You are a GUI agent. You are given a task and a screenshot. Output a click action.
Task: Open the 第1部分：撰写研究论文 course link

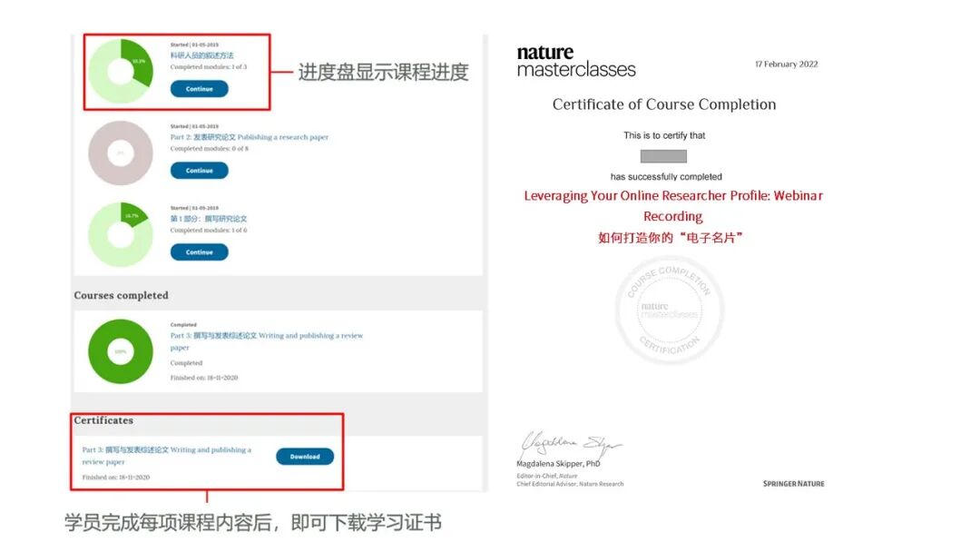pyautogui.click(x=209, y=219)
